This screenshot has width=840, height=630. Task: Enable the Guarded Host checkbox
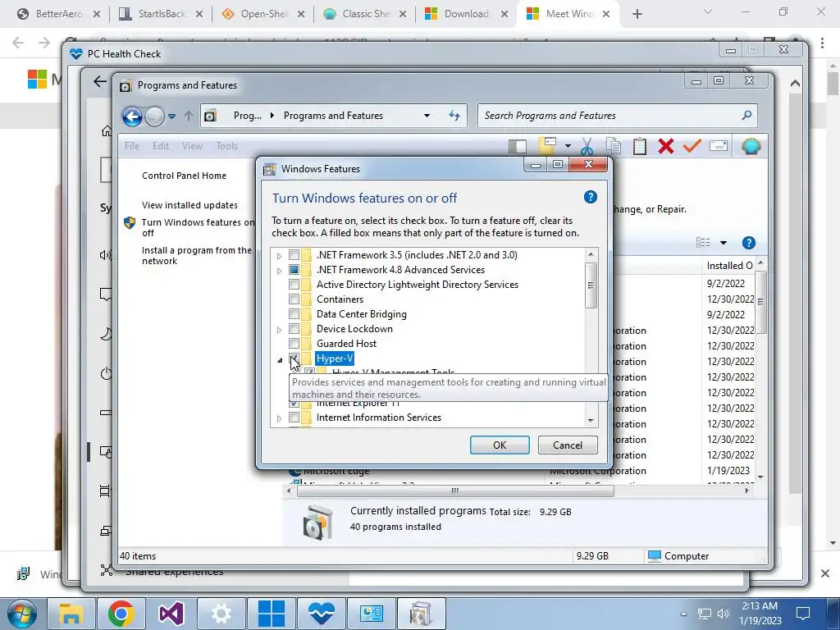(294, 344)
